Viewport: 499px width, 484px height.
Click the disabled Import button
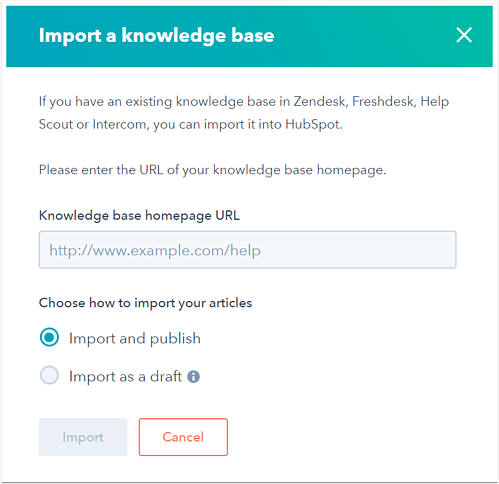[x=83, y=437]
